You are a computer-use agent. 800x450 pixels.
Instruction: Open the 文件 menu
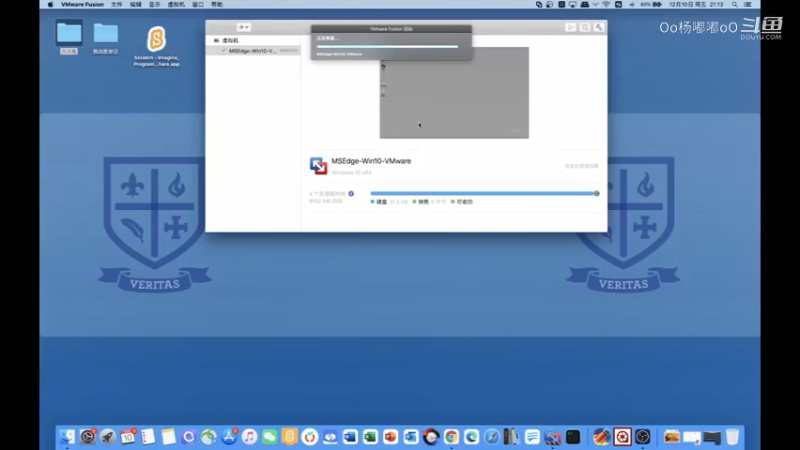(x=117, y=5)
